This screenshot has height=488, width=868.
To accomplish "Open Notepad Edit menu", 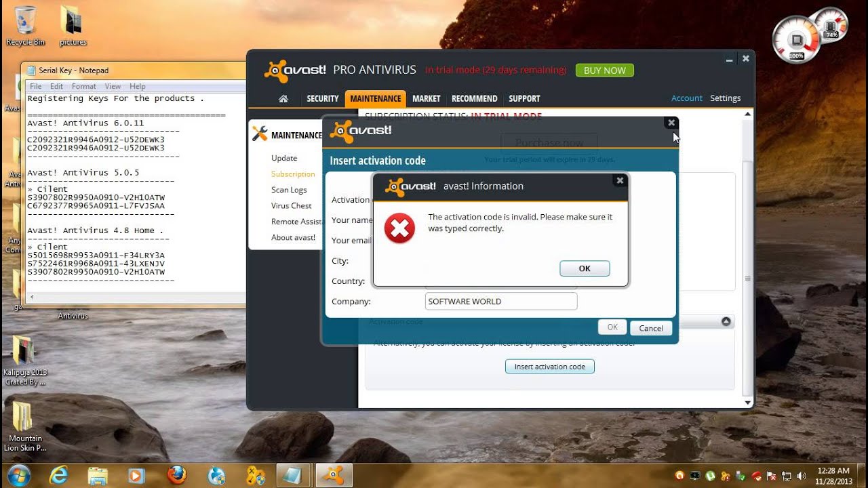I will click(x=56, y=86).
